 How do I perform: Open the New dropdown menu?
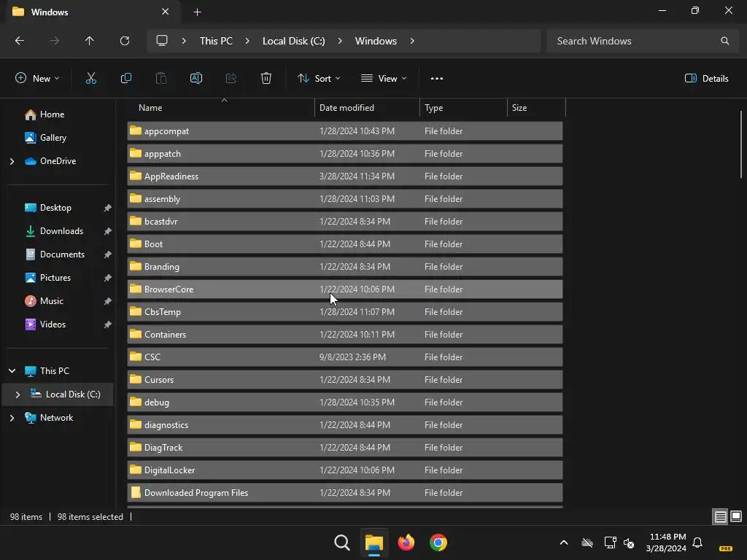tap(37, 79)
